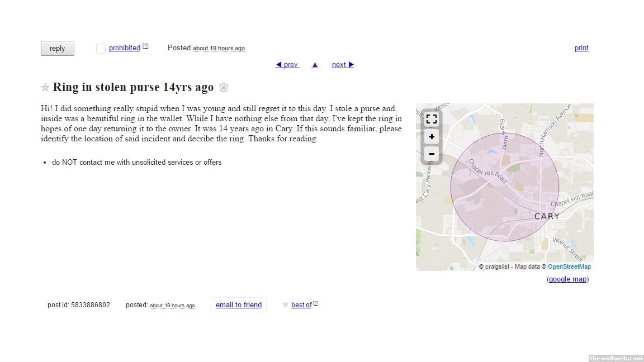Check the prohibited flag checkbox
Screen dimensions: 644x362
(101, 49)
